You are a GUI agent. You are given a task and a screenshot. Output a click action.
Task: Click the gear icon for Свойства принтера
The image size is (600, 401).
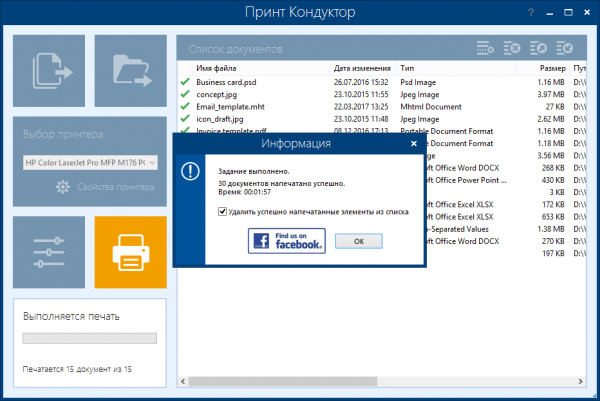tap(62, 186)
